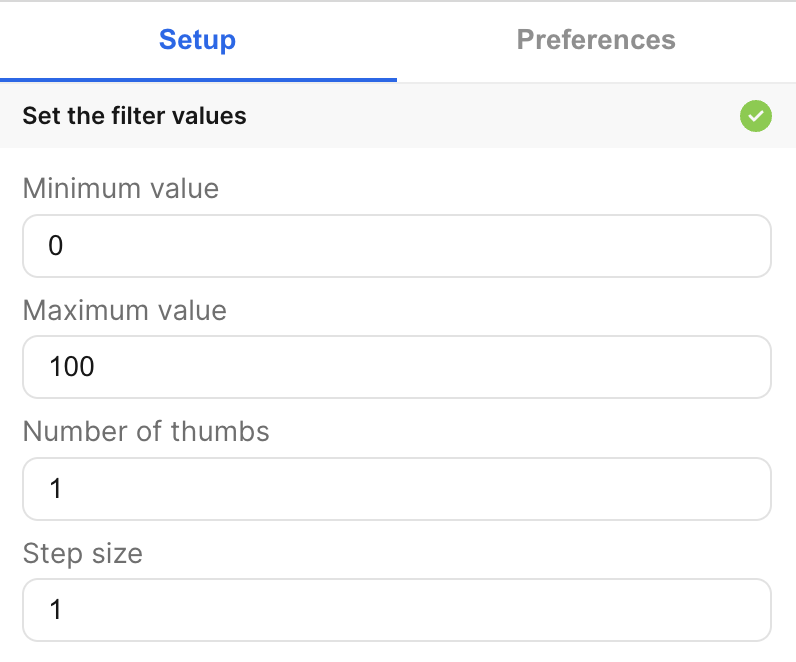The width and height of the screenshot is (796, 662).
Task: Click the Maximum value label text
Action: coord(125,310)
